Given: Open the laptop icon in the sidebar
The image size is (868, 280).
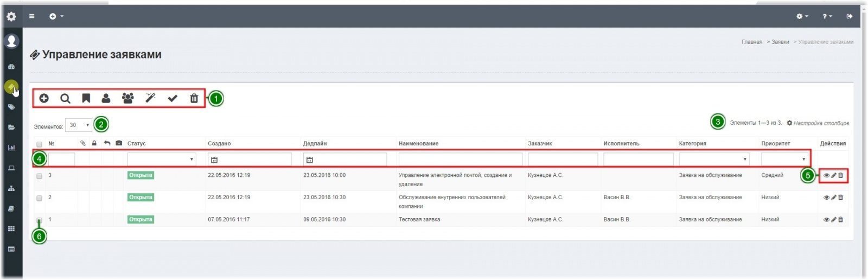Looking at the screenshot, I should [x=11, y=168].
